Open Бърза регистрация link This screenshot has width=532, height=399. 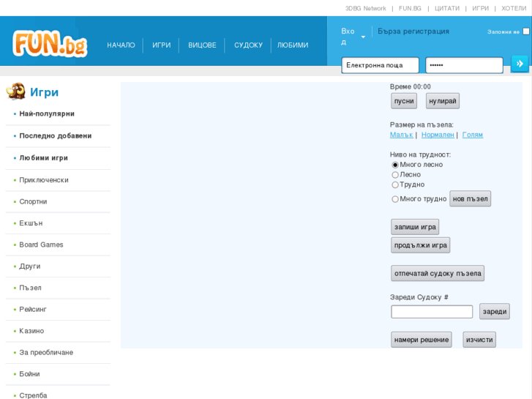(x=413, y=31)
